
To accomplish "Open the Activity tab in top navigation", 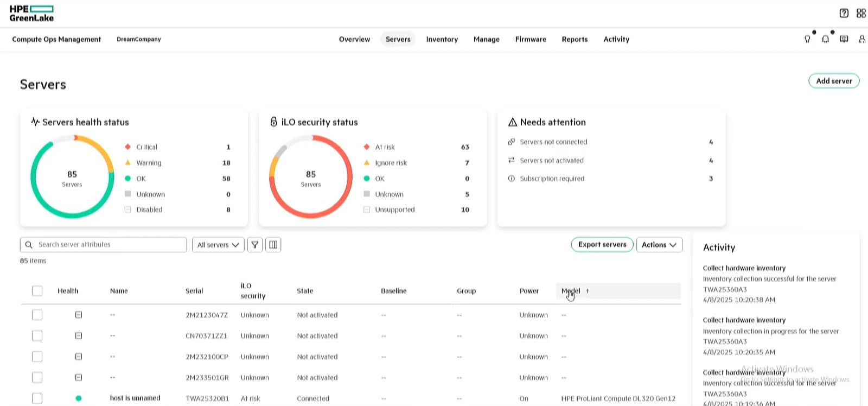I will pyautogui.click(x=616, y=39).
